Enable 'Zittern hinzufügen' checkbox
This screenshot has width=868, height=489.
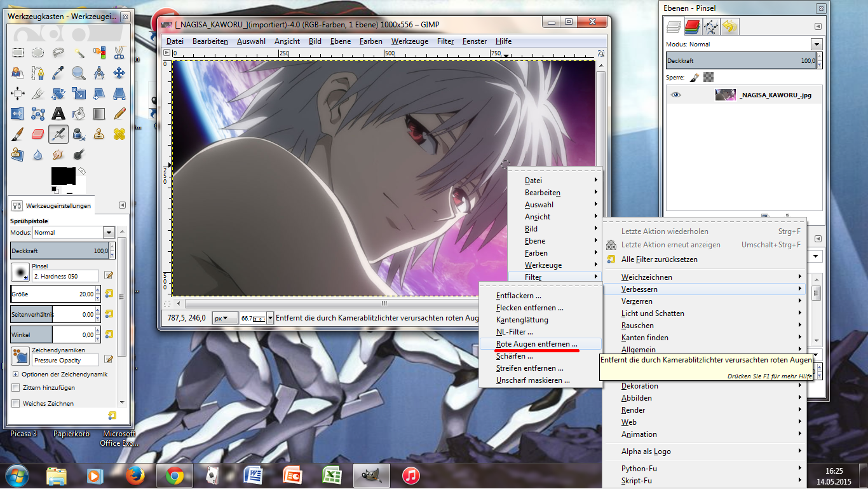(16, 387)
